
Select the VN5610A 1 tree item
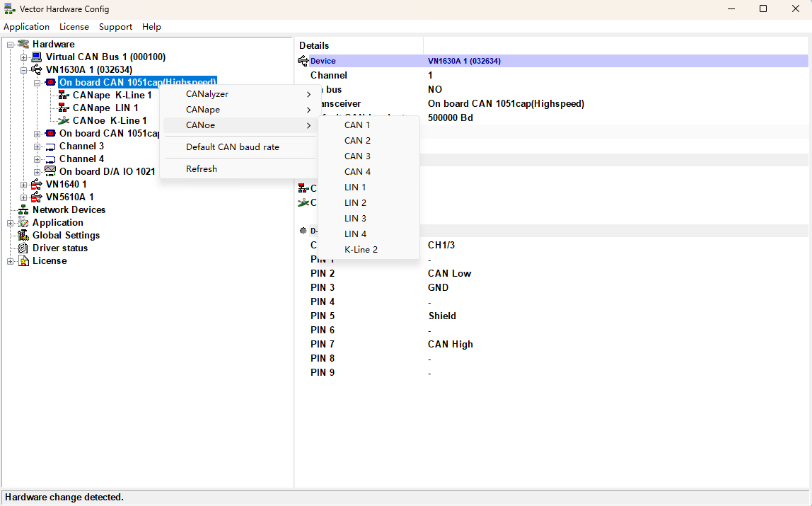[70, 197]
